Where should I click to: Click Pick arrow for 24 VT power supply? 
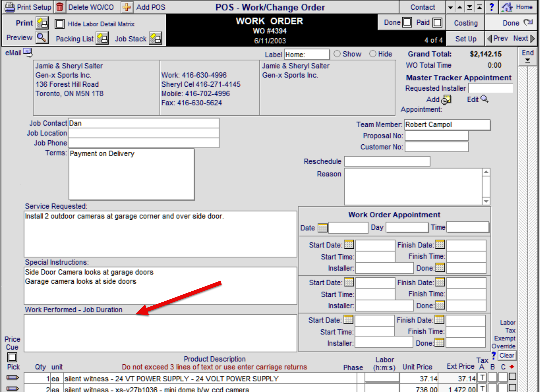[13, 378]
